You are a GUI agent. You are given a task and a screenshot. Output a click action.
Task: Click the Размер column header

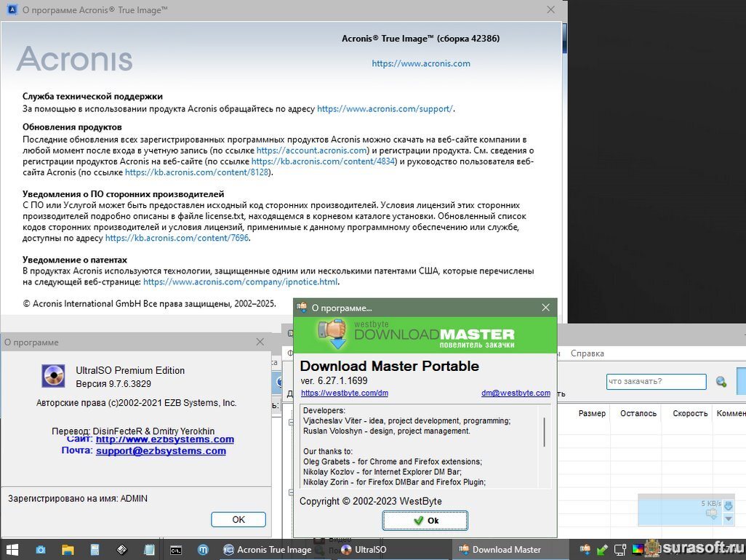click(x=592, y=414)
